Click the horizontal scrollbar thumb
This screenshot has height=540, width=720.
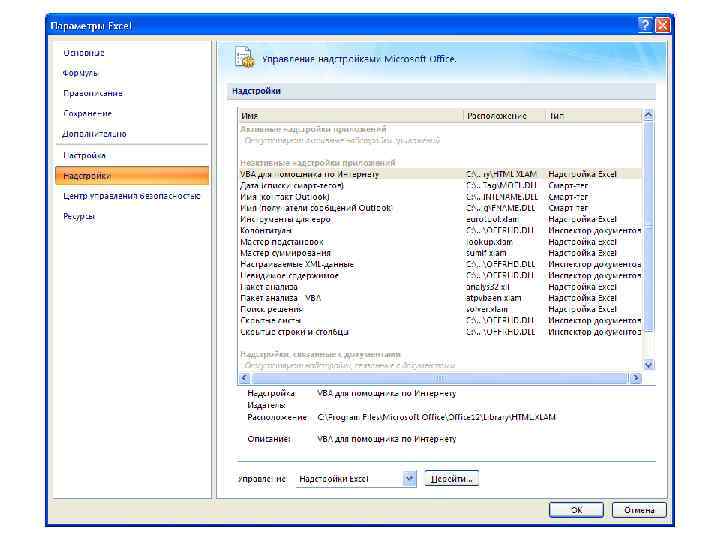pyautogui.click(x=439, y=378)
